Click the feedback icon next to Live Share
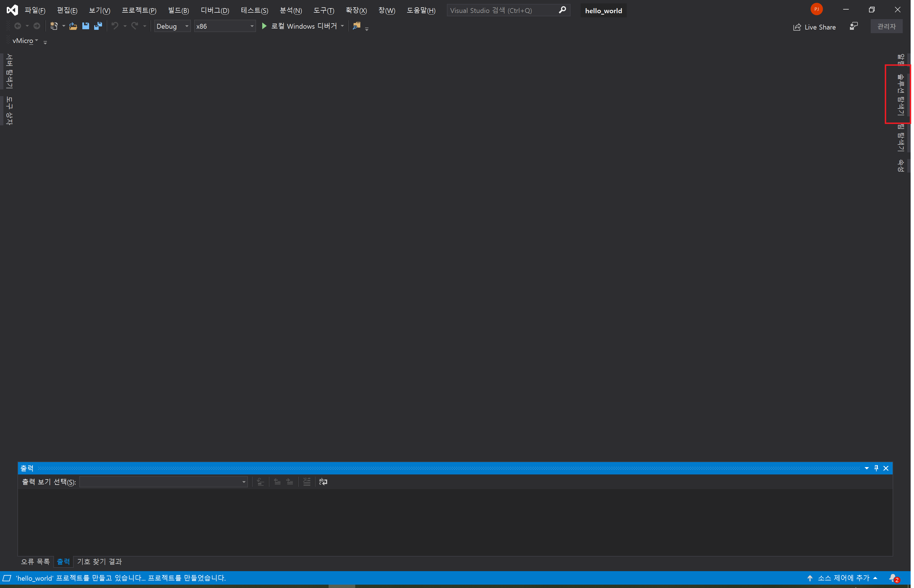Image resolution: width=914 pixels, height=588 pixels. point(854,26)
